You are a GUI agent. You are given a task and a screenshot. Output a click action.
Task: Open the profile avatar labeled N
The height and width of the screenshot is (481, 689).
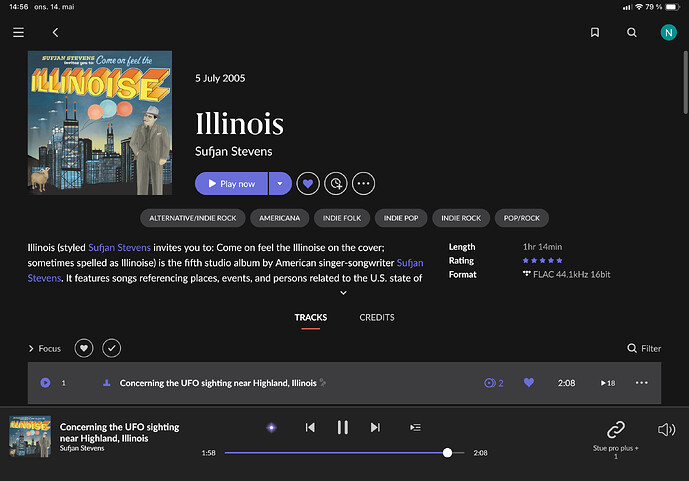[x=668, y=33]
